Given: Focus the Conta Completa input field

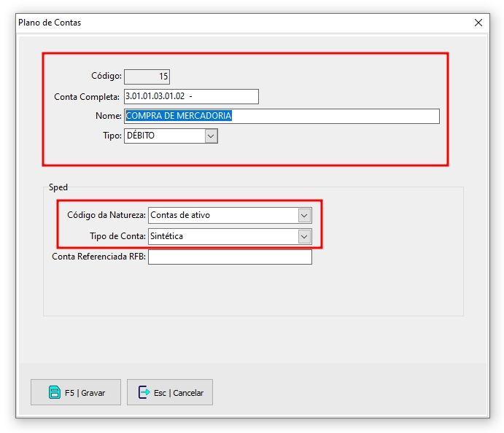Looking at the screenshot, I should click(x=191, y=96).
